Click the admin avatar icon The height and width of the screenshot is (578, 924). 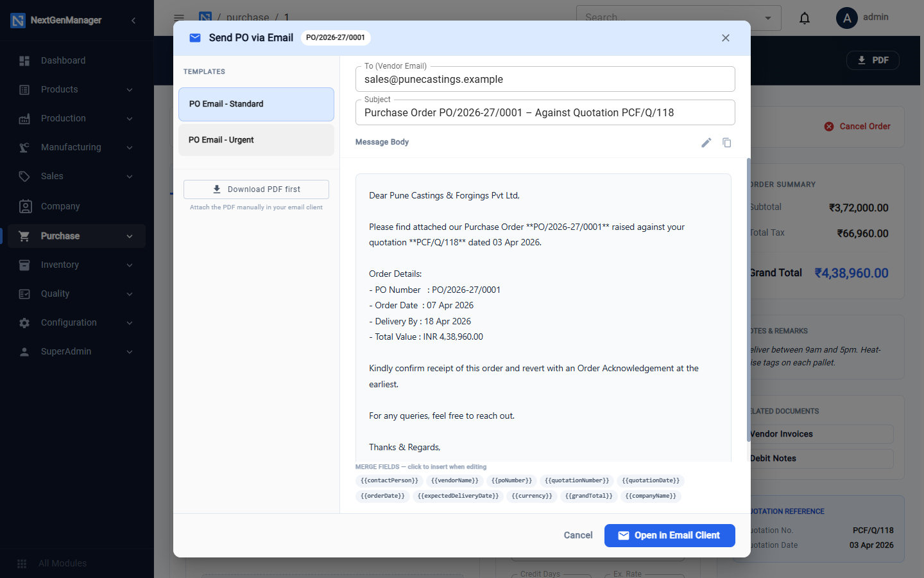pyautogui.click(x=847, y=18)
